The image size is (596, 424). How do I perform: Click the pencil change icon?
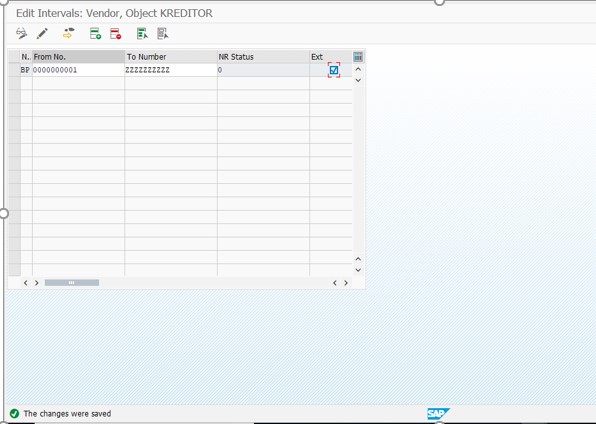coord(42,33)
